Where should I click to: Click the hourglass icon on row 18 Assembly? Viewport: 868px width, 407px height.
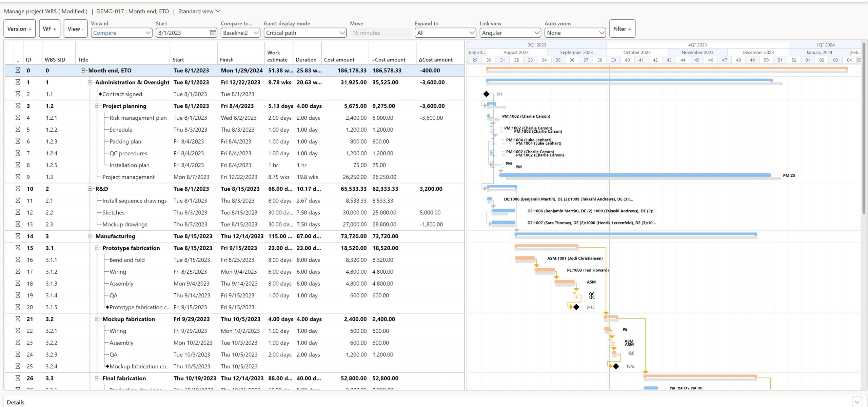point(18,283)
